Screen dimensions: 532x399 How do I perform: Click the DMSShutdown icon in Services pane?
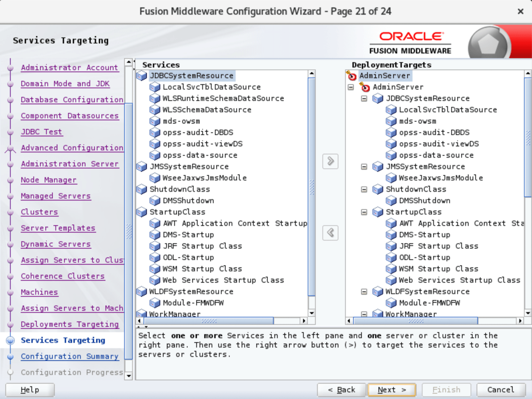tap(155, 201)
